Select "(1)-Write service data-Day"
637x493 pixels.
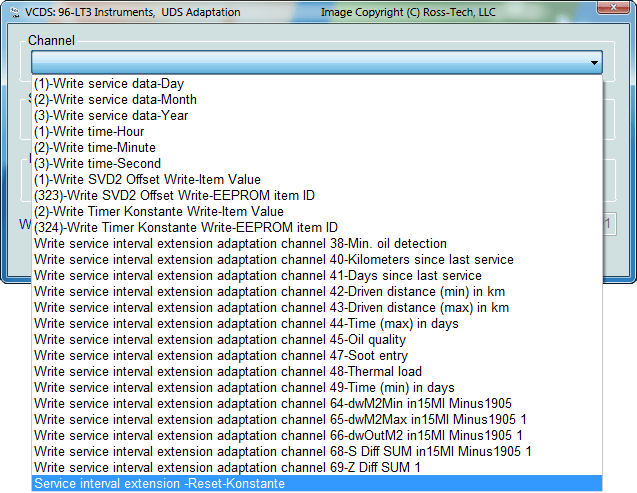pyautogui.click(x=317, y=84)
